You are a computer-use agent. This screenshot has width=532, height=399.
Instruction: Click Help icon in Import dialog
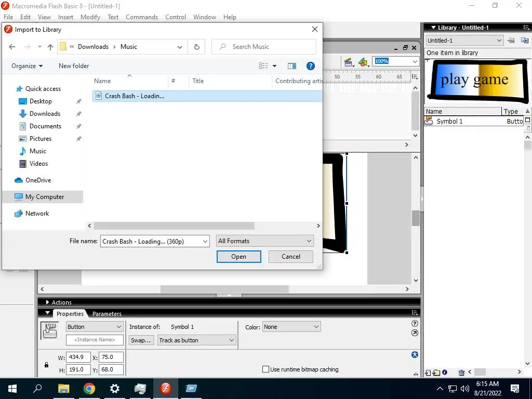click(x=311, y=66)
